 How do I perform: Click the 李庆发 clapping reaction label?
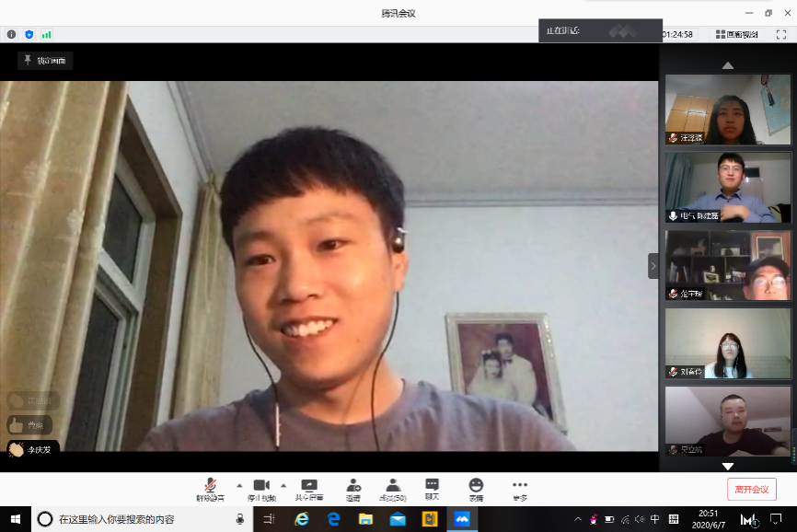point(33,450)
